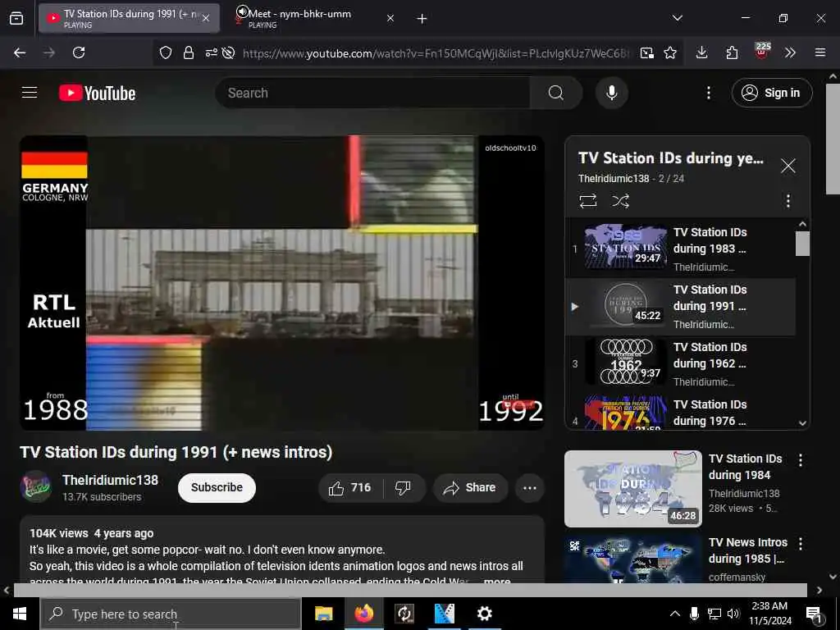Show hidden system tray icons

(x=675, y=614)
